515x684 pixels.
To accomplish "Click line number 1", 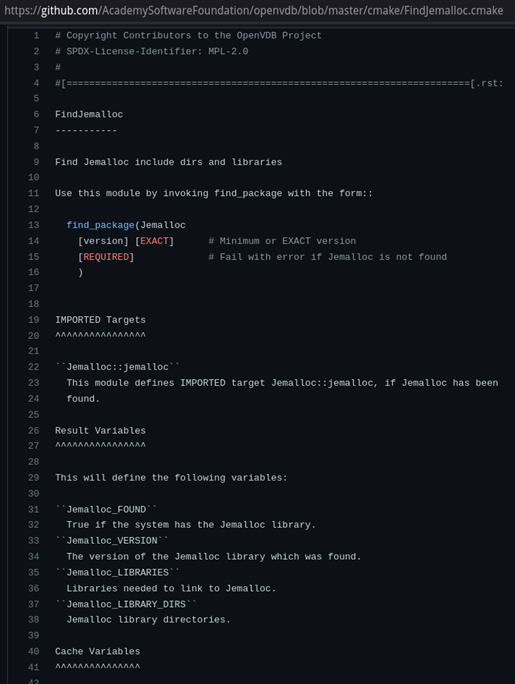I will tap(36, 36).
